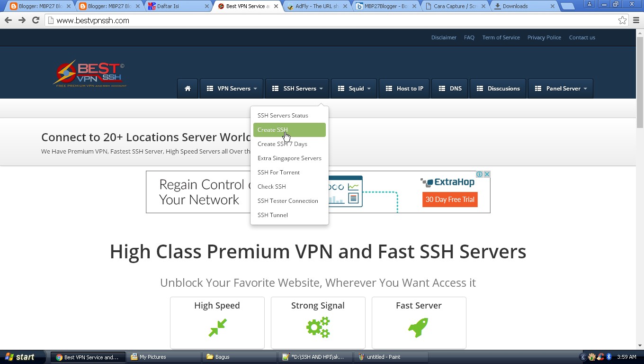
Task: Open the Contact us link
Action: (x=582, y=37)
